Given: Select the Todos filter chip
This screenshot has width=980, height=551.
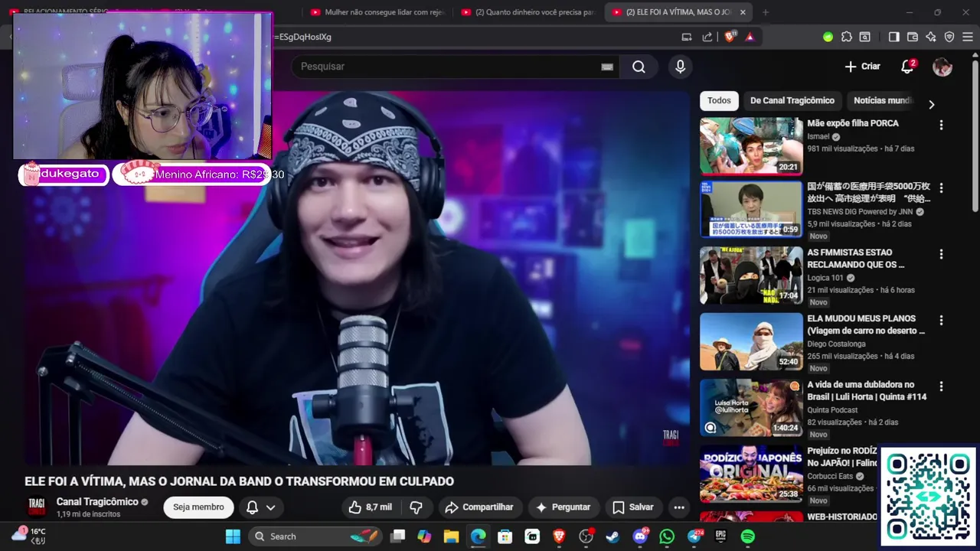Looking at the screenshot, I should [x=719, y=101].
